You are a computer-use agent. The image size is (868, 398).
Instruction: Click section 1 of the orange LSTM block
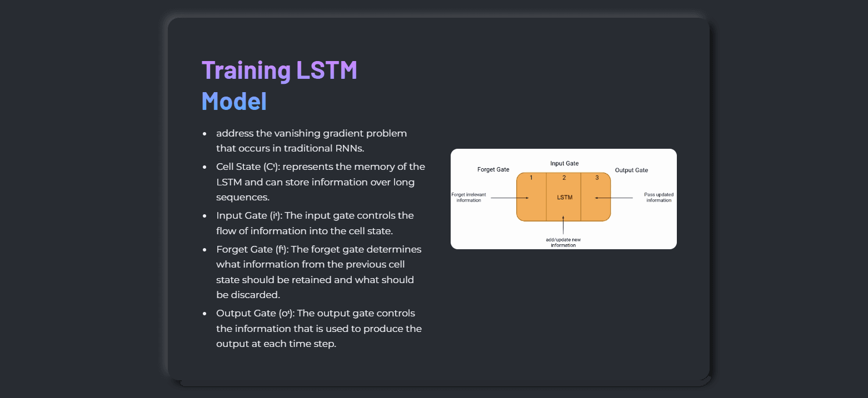(531, 197)
